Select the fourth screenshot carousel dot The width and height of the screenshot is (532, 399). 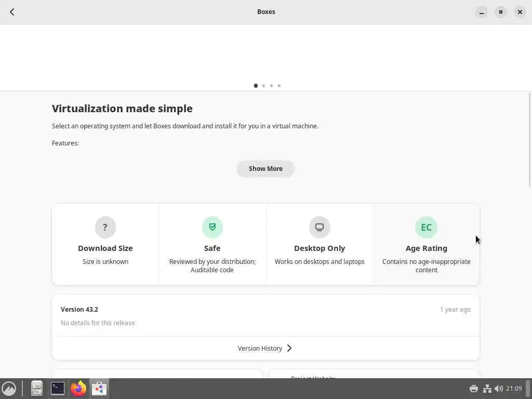(x=279, y=86)
